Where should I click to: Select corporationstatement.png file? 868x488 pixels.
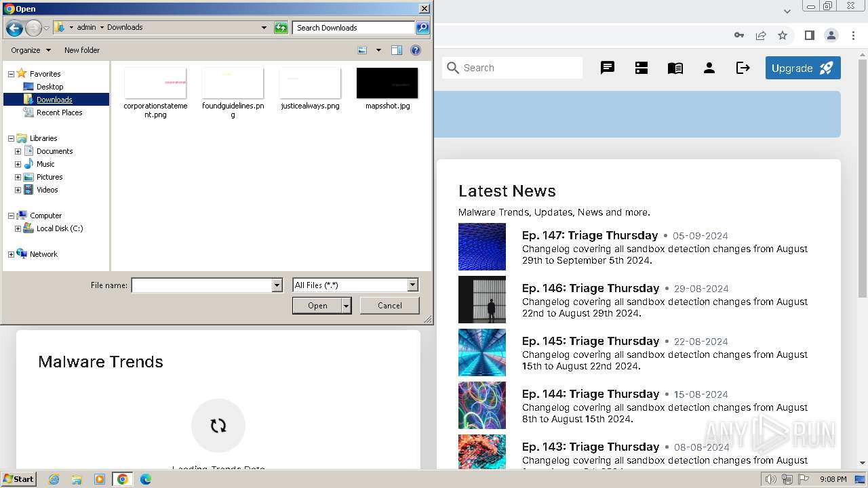[155, 93]
